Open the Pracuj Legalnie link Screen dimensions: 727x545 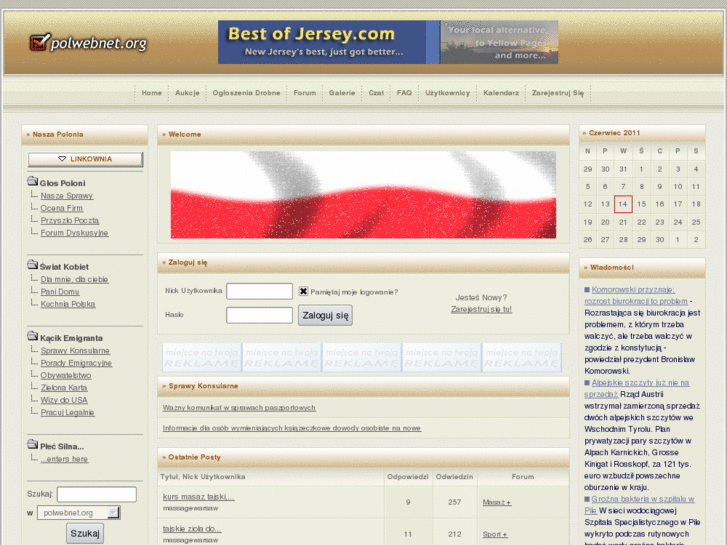(68, 412)
